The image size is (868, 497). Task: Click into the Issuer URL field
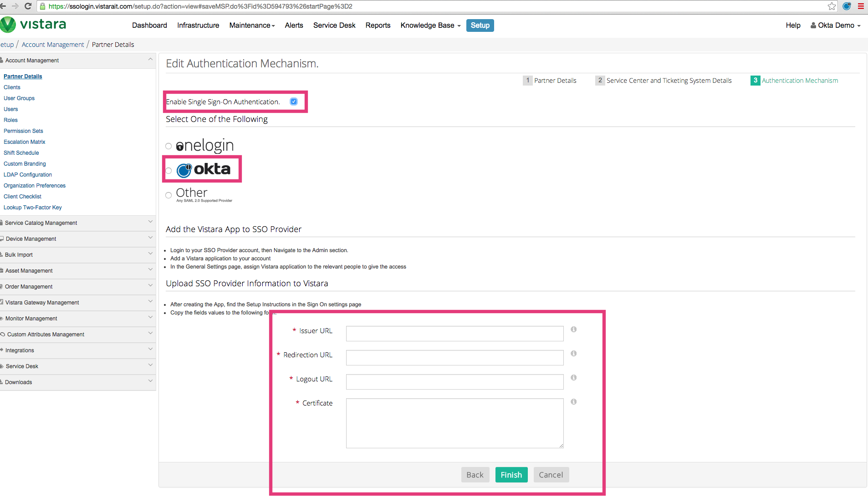point(454,334)
